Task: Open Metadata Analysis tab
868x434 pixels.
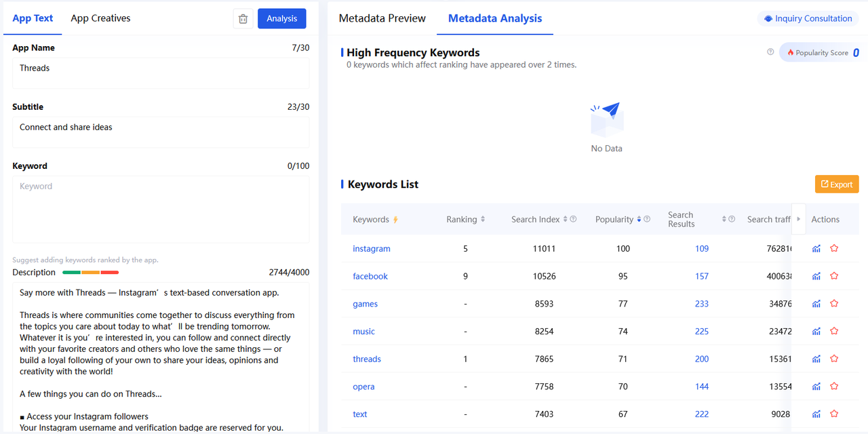Action: click(x=495, y=18)
